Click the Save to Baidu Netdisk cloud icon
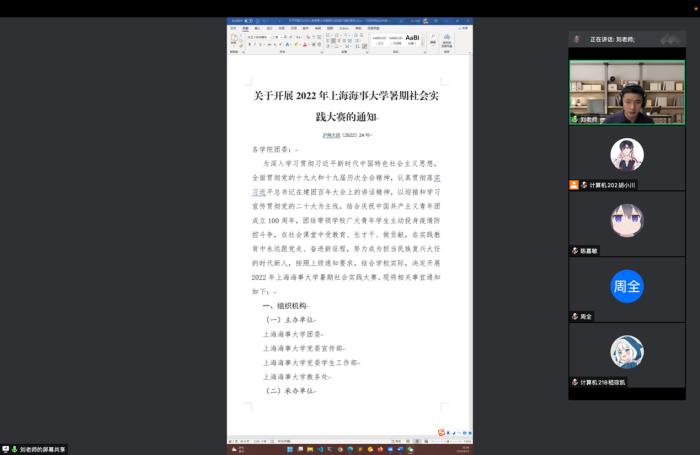Image resolution: width=700 pixels, height=455 pixels. click(447, 37)
